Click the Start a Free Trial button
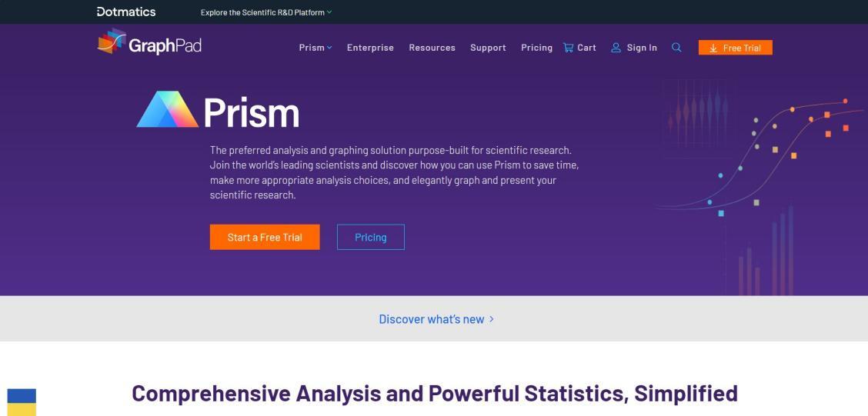This screenshot has width=868, height=416. (x=265, y=237)
